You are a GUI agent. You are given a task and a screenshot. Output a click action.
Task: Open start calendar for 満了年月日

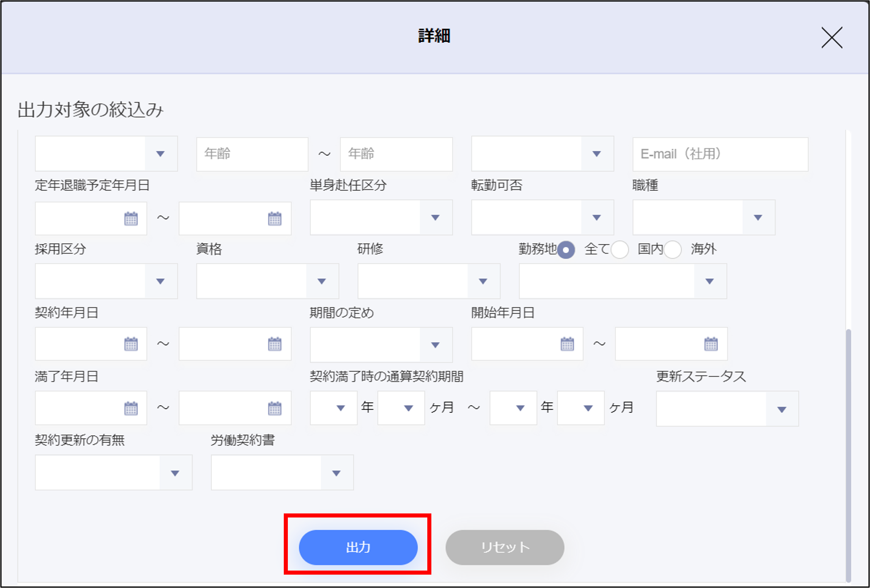(x=131, y=408)
